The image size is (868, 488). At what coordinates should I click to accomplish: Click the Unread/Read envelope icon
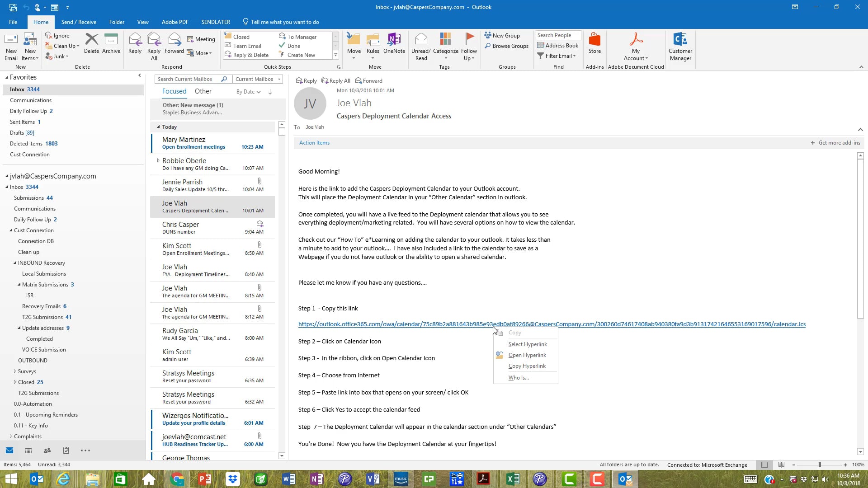(421, 46)
